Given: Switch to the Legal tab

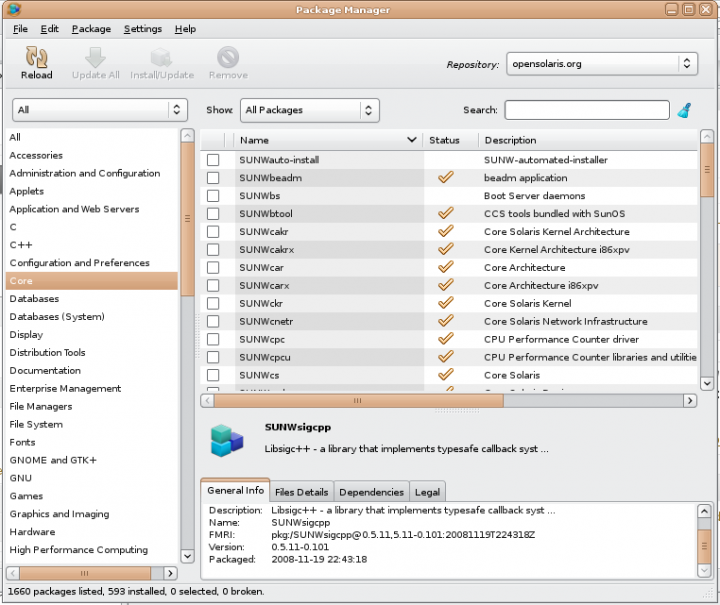Looking at the screenshot, I should point(428,492).
